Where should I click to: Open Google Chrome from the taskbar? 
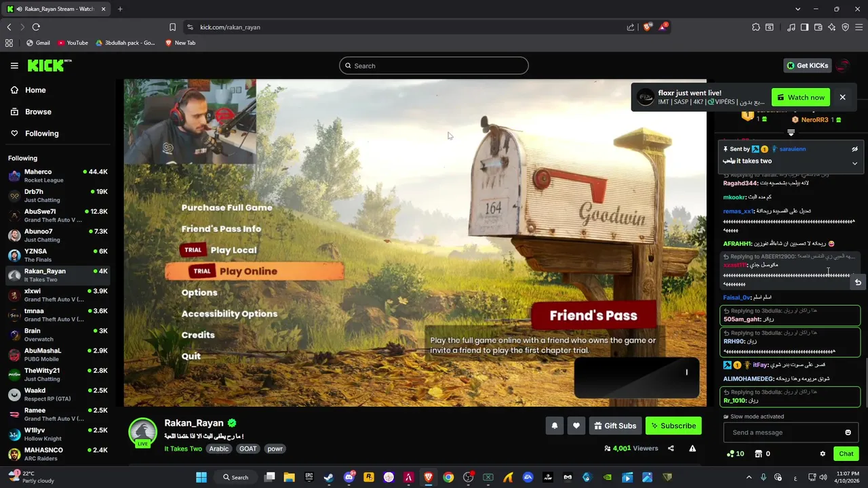(x=448, y=477)
